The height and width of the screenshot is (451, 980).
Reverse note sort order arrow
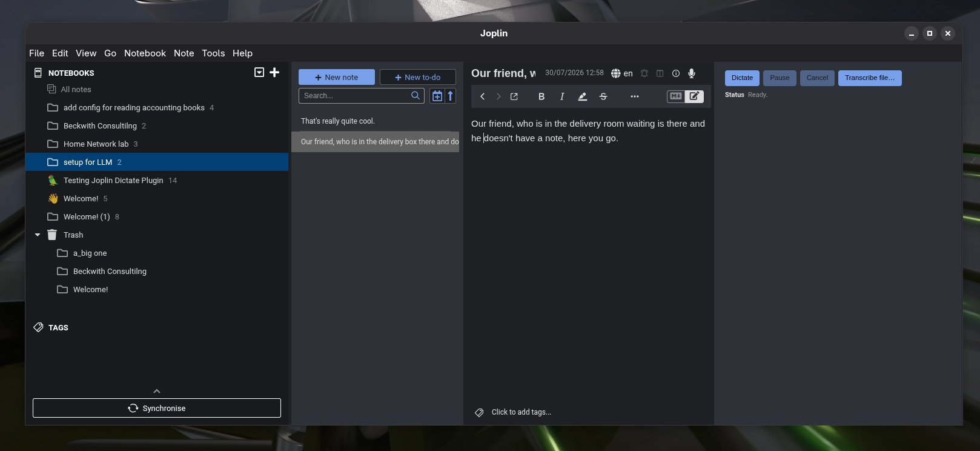click(450, 96)
